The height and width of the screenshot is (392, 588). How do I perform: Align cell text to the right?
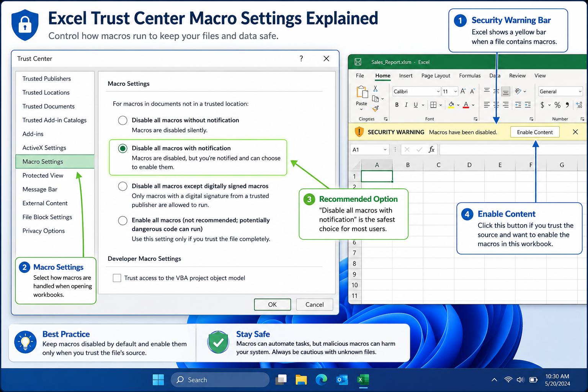(x=506, y=105)
